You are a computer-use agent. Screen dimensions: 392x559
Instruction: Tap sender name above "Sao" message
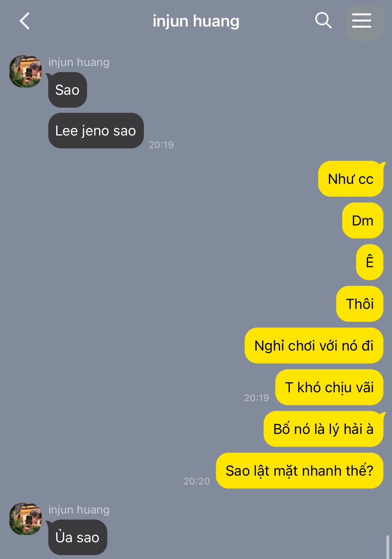[79, 62]
